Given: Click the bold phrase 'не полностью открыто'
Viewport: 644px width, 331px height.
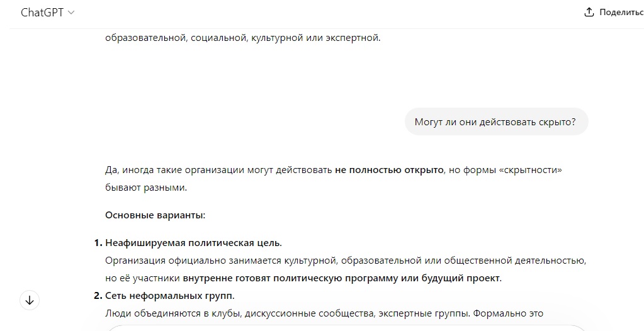Looking at the screenshot, I should coord(389,170).
